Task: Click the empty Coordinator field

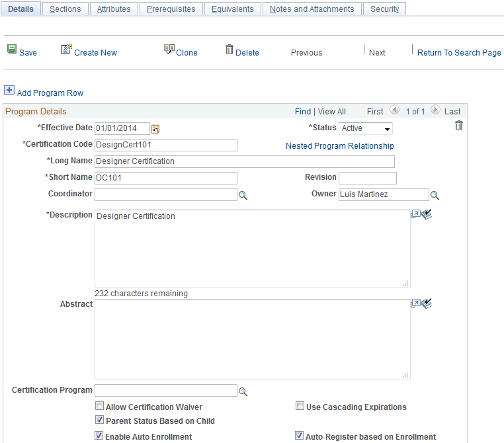Action: 166,194
